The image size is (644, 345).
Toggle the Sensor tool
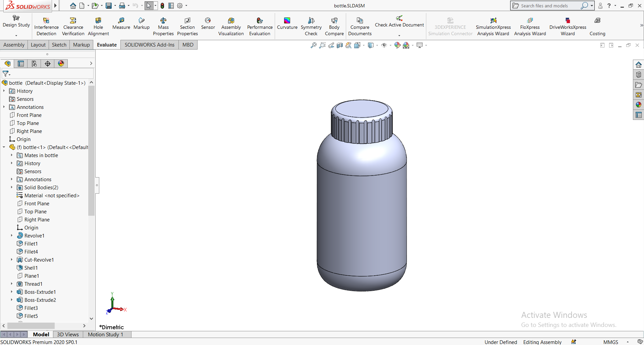208,23
